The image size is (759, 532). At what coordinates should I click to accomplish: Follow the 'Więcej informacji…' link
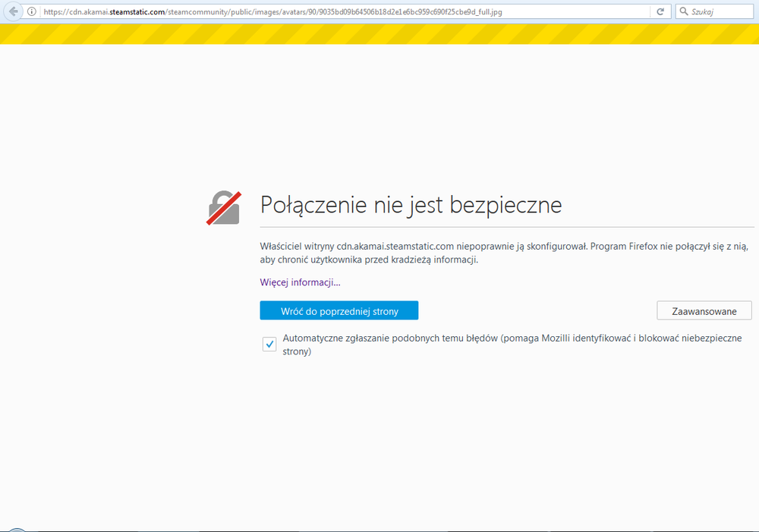click(x=300, y=282)
